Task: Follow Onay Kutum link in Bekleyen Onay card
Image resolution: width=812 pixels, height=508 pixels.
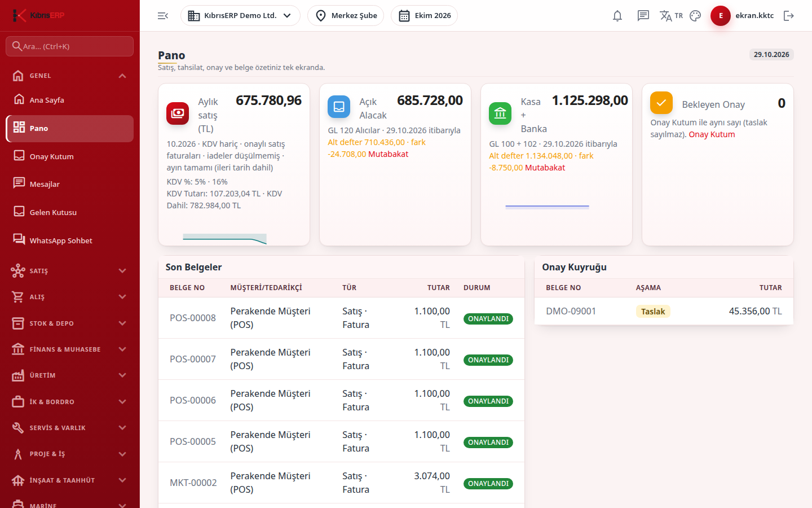Action: [712, 134]
